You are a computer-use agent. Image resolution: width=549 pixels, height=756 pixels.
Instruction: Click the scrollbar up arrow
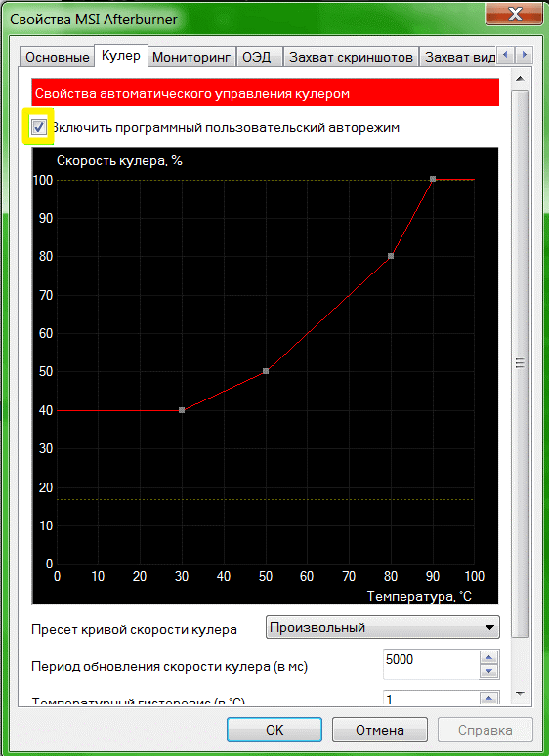pos(519,78)
